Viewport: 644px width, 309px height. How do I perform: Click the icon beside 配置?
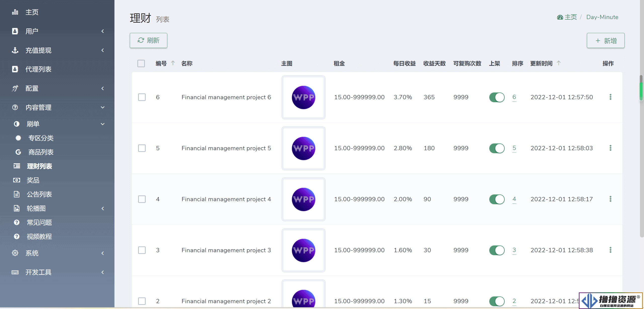tap(15, 88)
